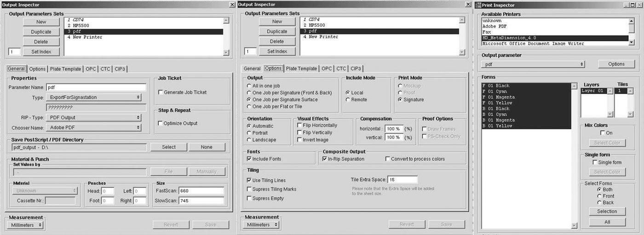Click None button for PostScript/PDF directory
The height and width of the screenshot is (235, 644).
(207, 147)
